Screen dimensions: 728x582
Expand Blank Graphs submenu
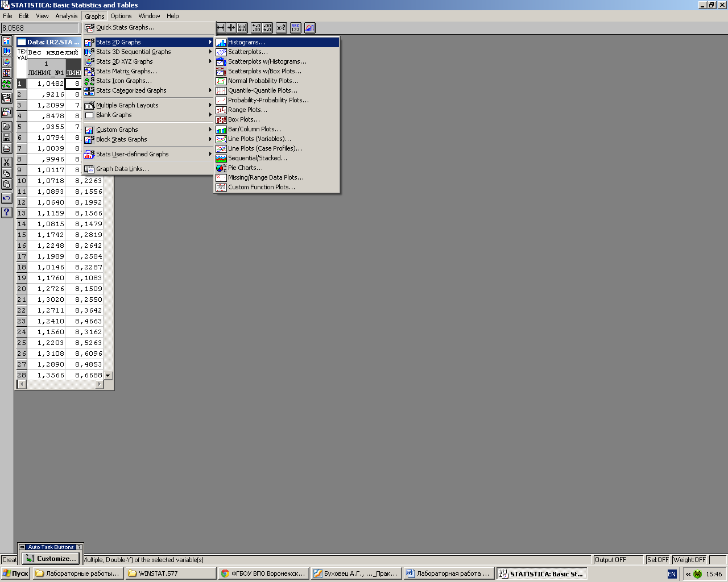(x=148, y=115)
